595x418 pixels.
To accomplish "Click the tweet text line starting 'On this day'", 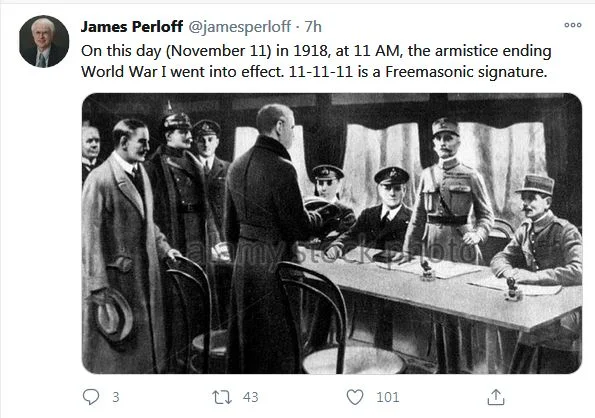I will [316, 51].
